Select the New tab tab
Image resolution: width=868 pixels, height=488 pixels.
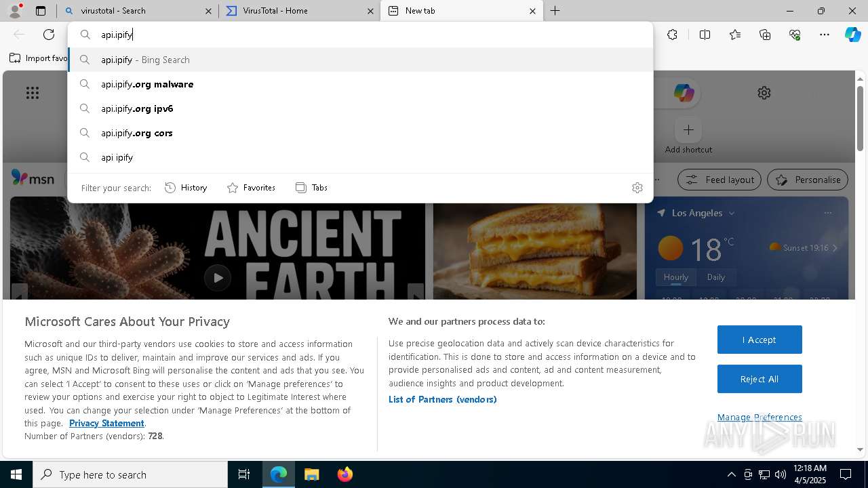[462, 11]
